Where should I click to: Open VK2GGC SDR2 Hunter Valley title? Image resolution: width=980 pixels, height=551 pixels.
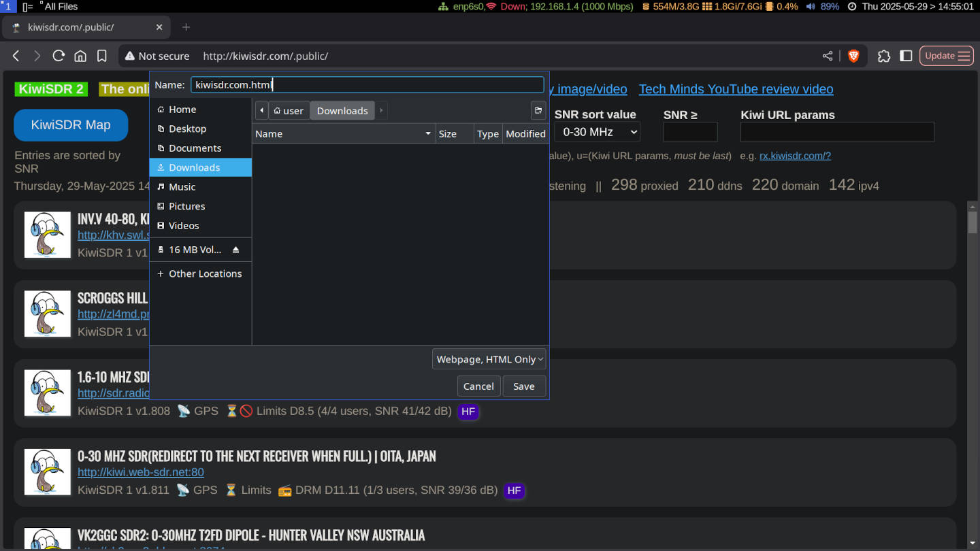tap(251, 535)
